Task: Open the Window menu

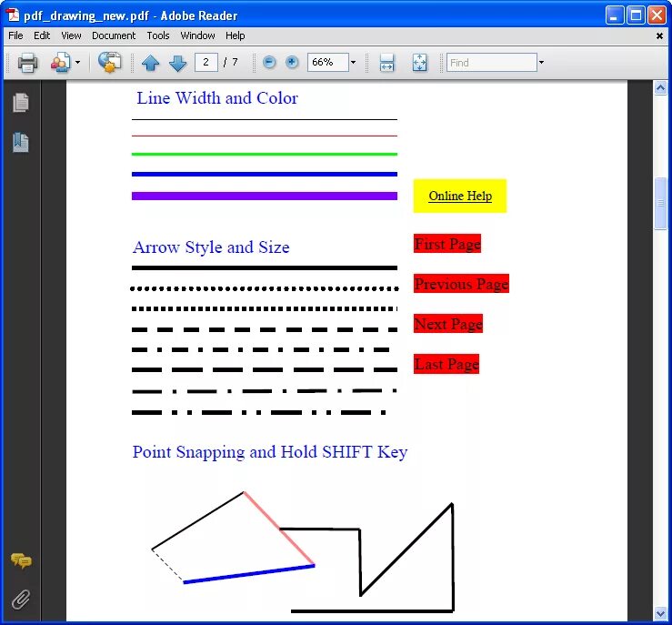Action: [x=197, y=35]
